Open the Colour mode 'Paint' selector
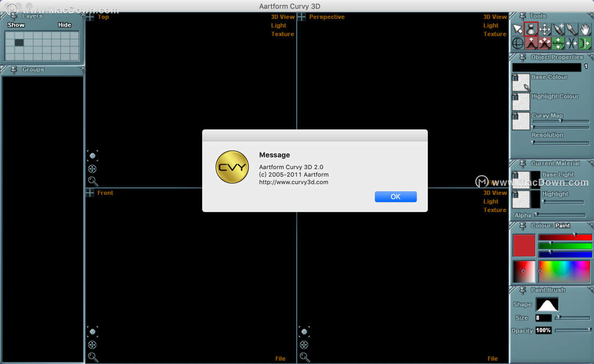Viewport: 594px width, 364px height. tap(563, 225)
